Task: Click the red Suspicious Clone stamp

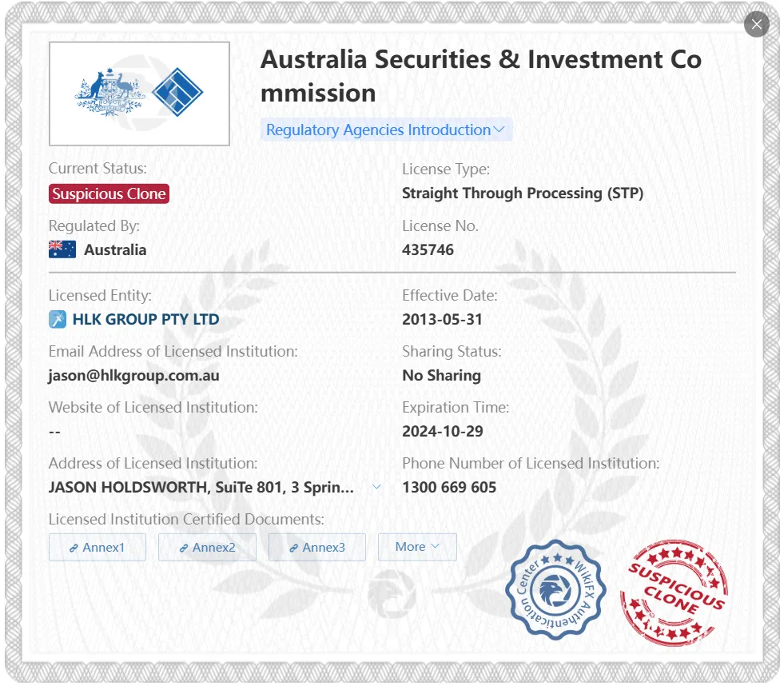Action: tap(675, 592)
